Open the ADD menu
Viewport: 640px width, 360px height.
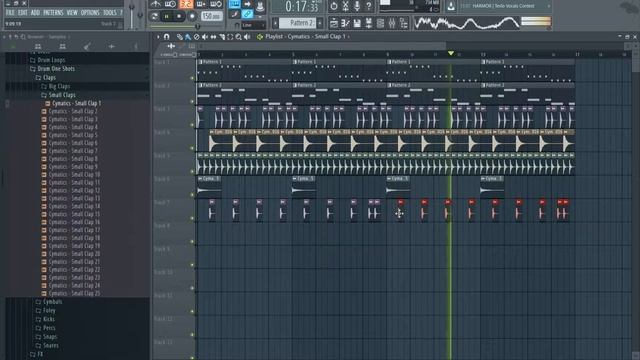click(x=36, y=13)
